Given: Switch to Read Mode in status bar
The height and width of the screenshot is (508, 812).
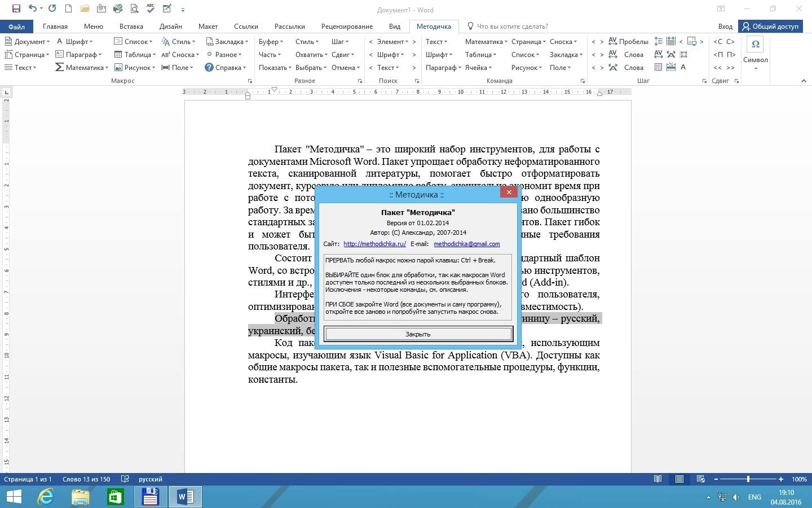Looking at the screenshot, I should (x=657, y=479).
